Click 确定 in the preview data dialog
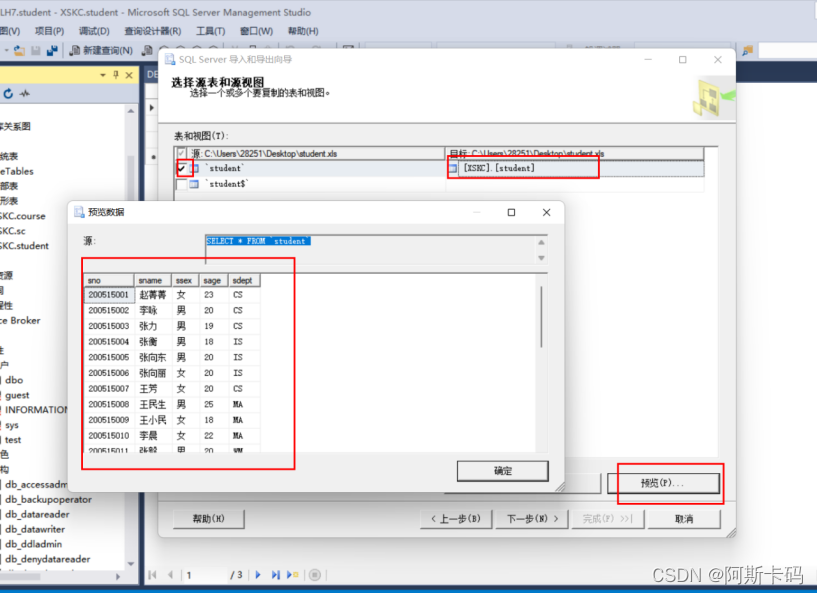Screen dimensions: 818x594 pyautogui.click(x=502, y=471)
